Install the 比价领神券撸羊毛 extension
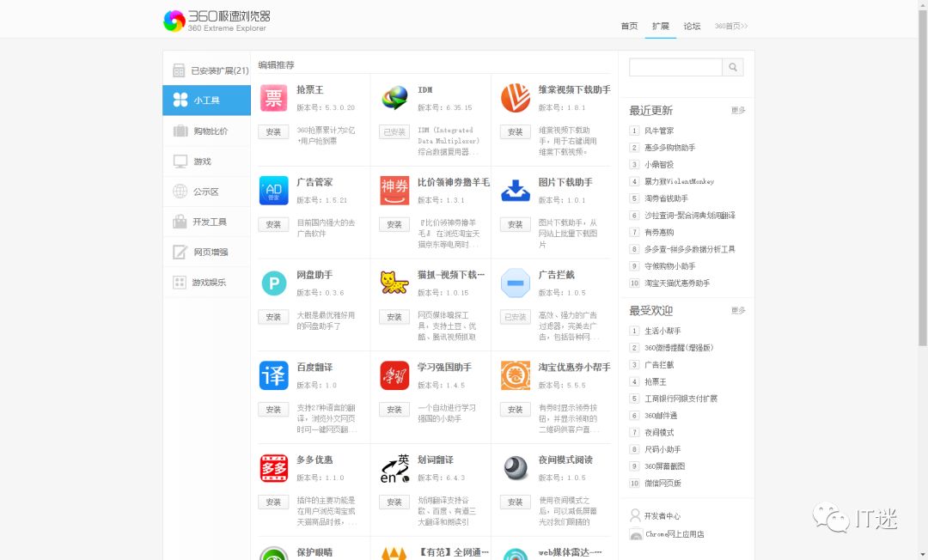The width and height of the screenshot is (928, 560). (x=394, y=225)
